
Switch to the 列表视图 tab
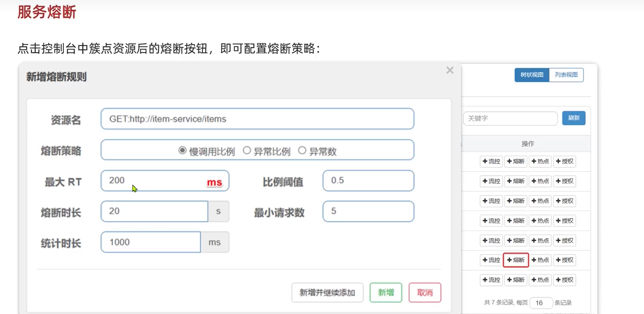click(x=566, y=75)
